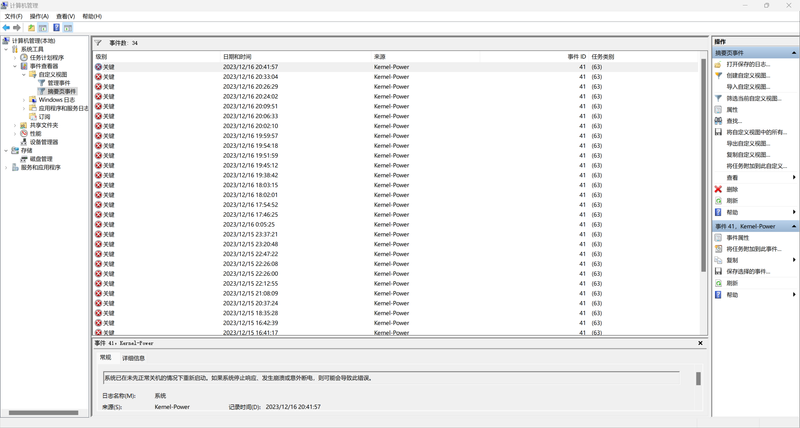Image resolution: width=800 pixels, height=428 pixels.
Task: Sort events by 日期和时间 column header
Action: pos(237,57)
